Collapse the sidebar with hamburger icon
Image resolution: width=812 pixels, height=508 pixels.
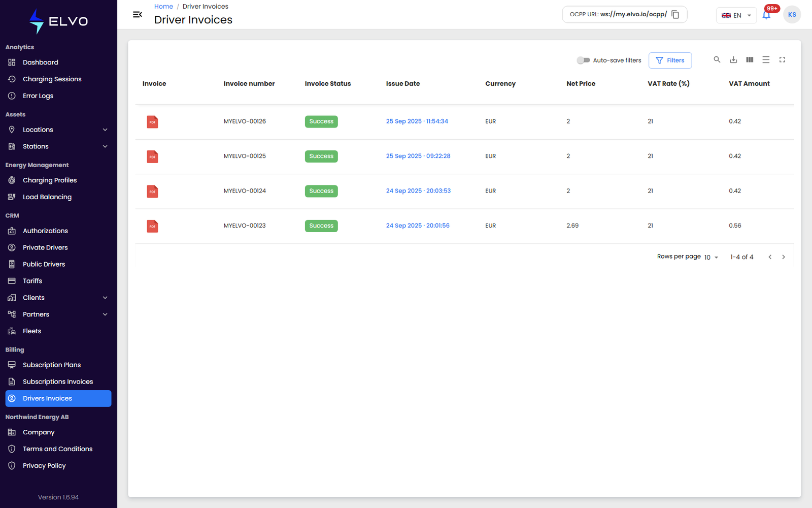tap(137, 15)
